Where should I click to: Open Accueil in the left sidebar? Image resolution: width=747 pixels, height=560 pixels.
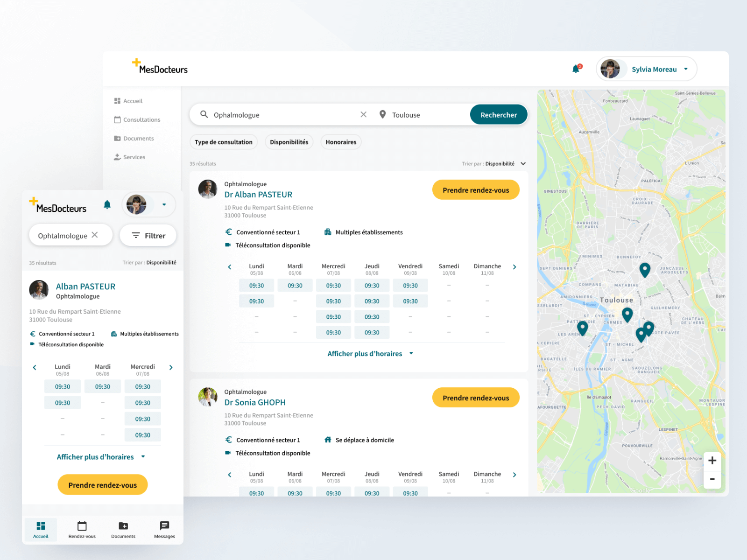coord(128,101)
